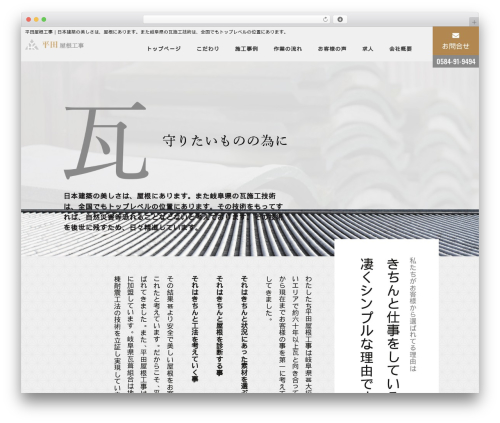Click the site tagline at the page top
Image resolution: width=500 pixels, height=423 pixels.
(156, 32)
